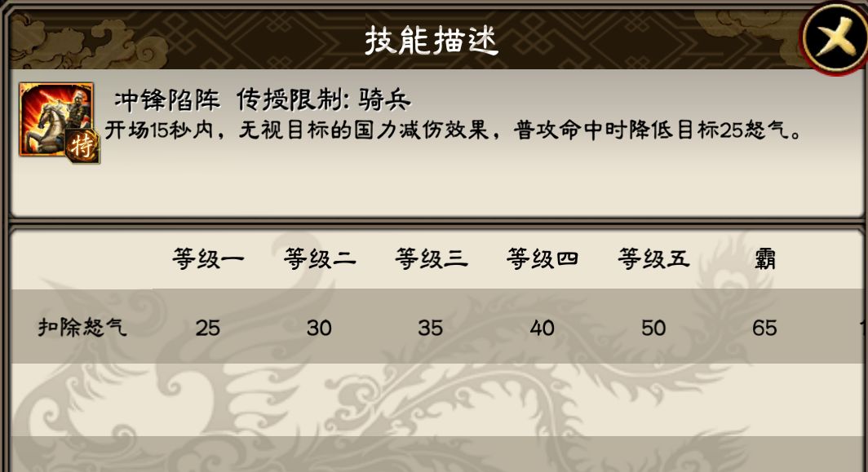Select the 等级二 column header
The height and width of the screenshot is (472, 868).
320,259
